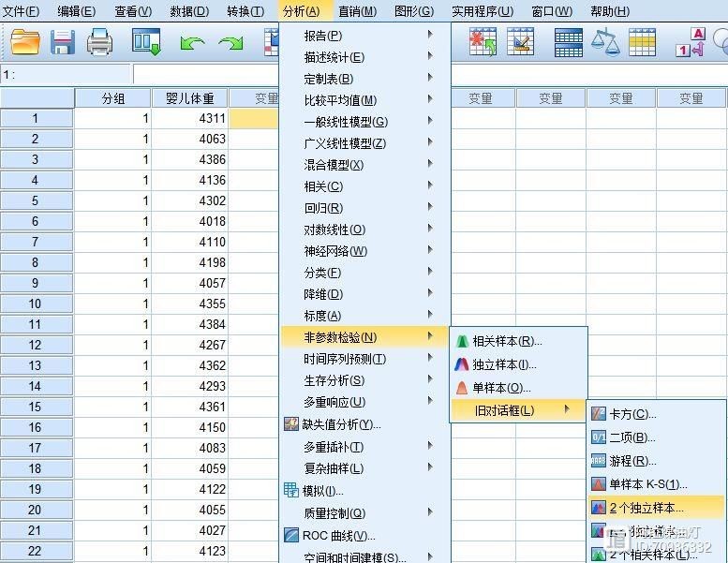The height and width of the screenshot is (563, 728).
Task: Open the 图形(G) menu in the menu bar
Action: tap(414, 11)
